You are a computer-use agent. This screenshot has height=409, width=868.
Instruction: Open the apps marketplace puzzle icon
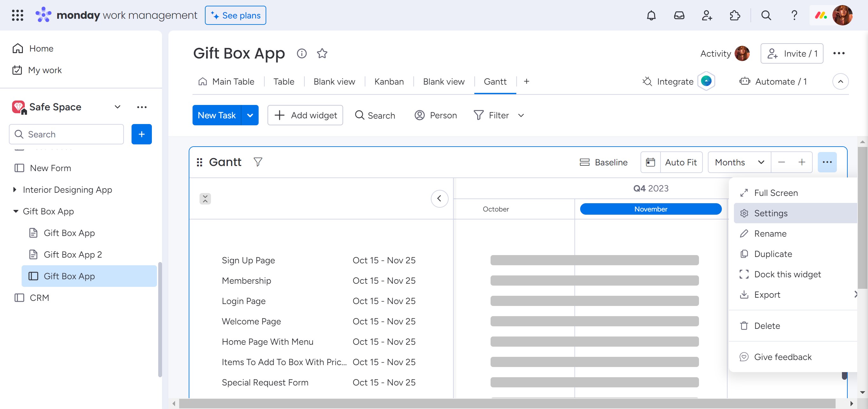click(735, 15)
